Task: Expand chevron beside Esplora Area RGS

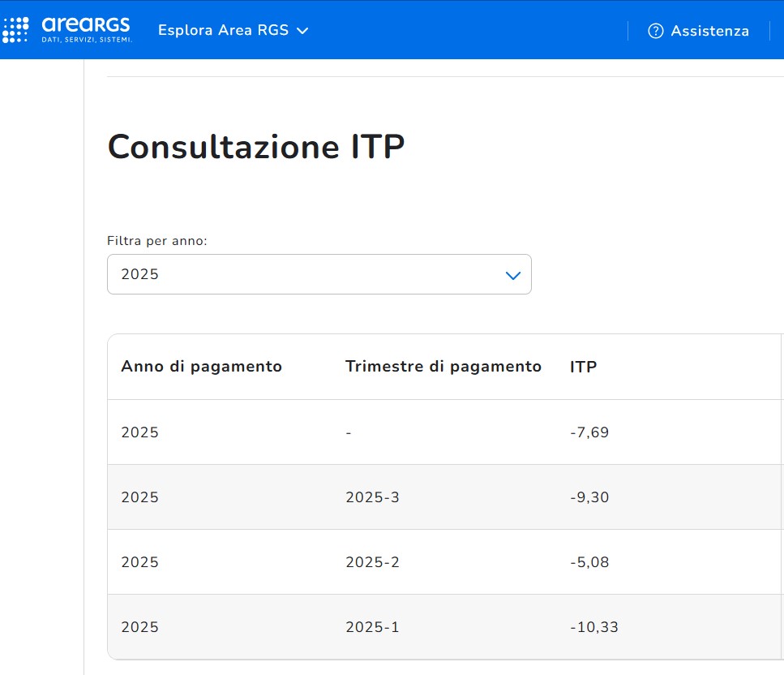Action: pos(302,31)
